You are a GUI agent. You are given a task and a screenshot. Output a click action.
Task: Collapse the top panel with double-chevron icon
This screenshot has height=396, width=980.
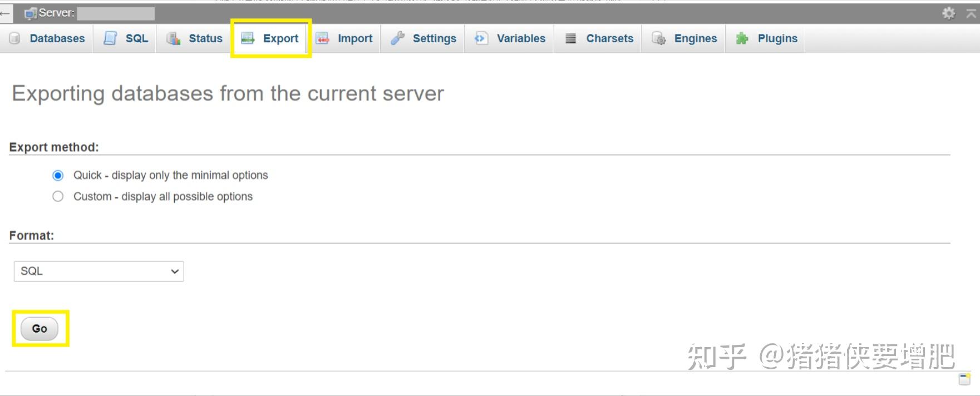pyautogui.click(x=971, y=13)
